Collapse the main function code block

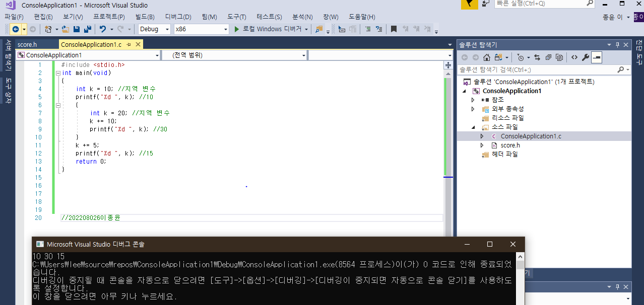58,73
